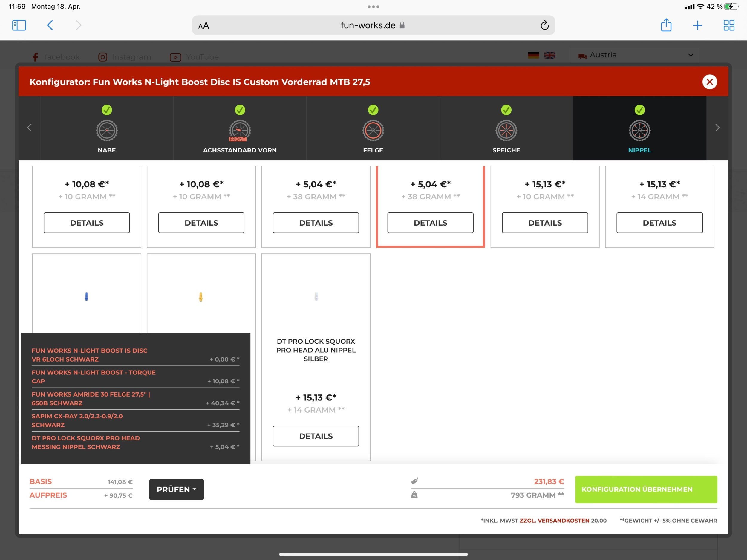The width and height of the screenshot is (747, 560).
Task: Click summary row N-LIGHT BOOST IS DISC
Action: click(x=135, y=355)
